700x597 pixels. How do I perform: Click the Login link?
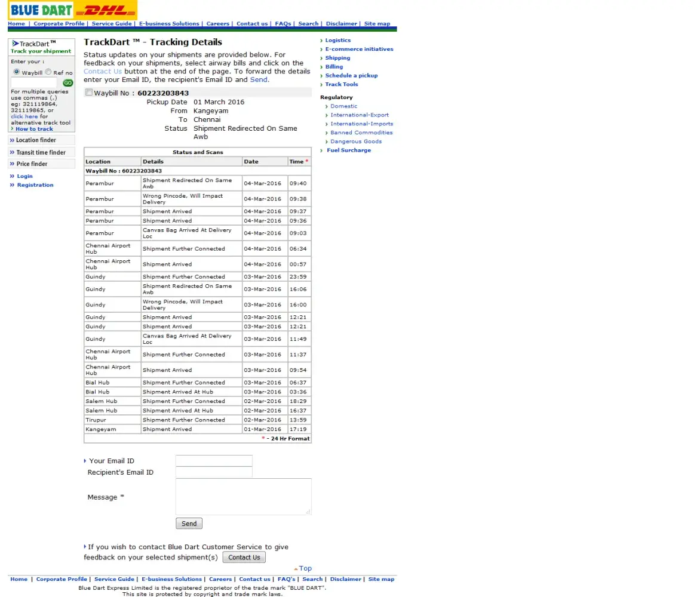24,176
